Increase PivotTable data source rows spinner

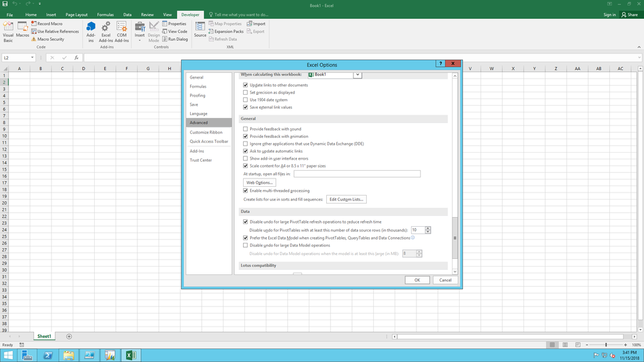coord(427,228)
